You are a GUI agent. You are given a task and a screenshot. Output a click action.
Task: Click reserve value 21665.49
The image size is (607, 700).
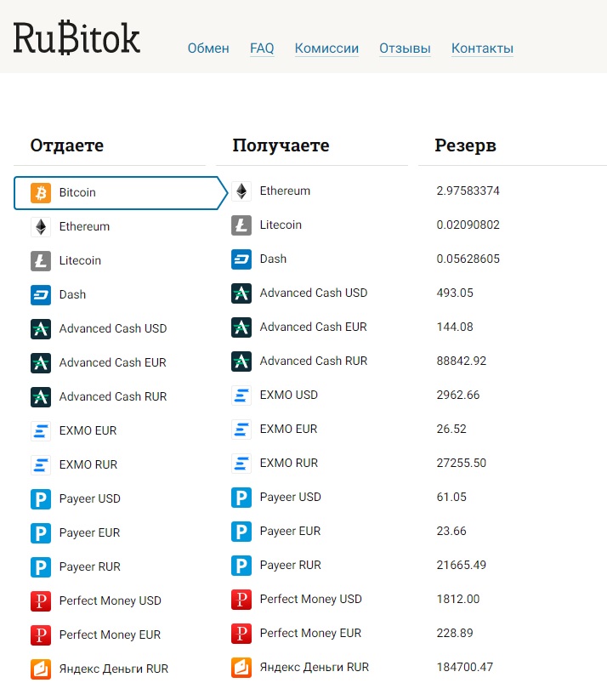pyautogui.click(x=462, y=565)
